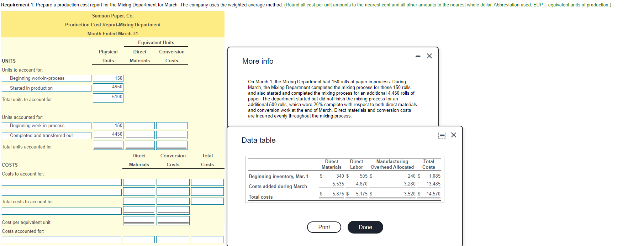The image size is (644, 246).
Task: Edit the 4450 physical units field
Action: point(108,135)
